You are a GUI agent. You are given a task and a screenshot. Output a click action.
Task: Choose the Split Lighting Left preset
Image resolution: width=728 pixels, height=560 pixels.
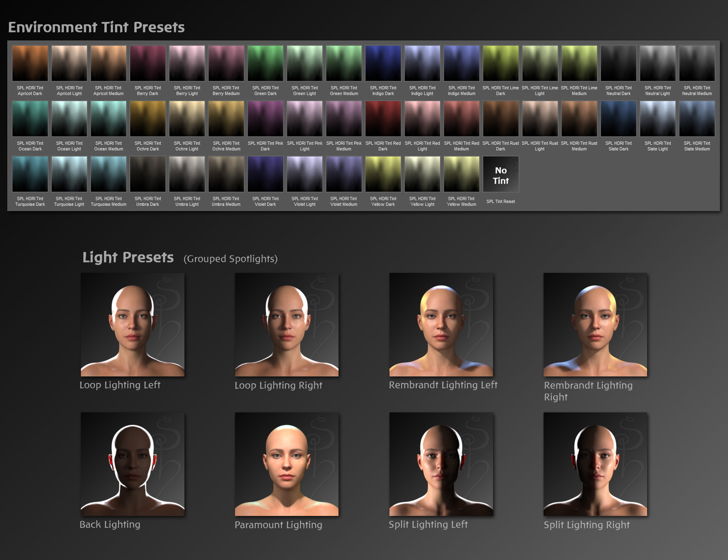coord(441,463)
